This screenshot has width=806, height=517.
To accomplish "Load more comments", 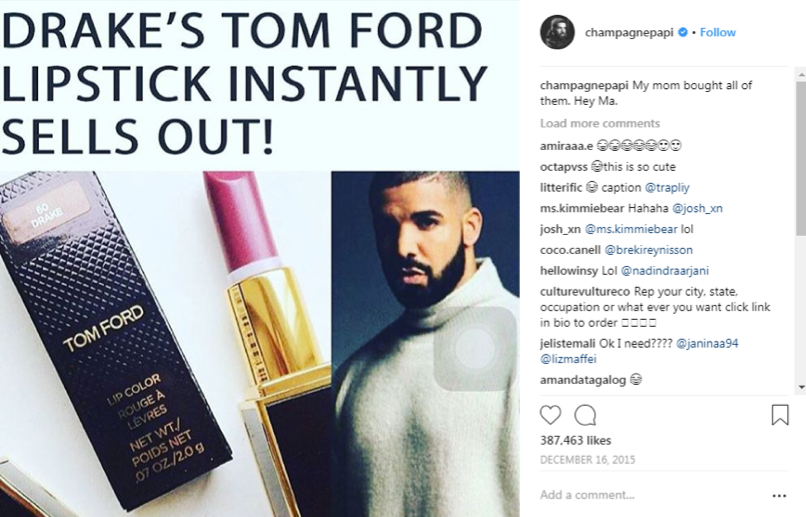I will [x=600, y=123].
